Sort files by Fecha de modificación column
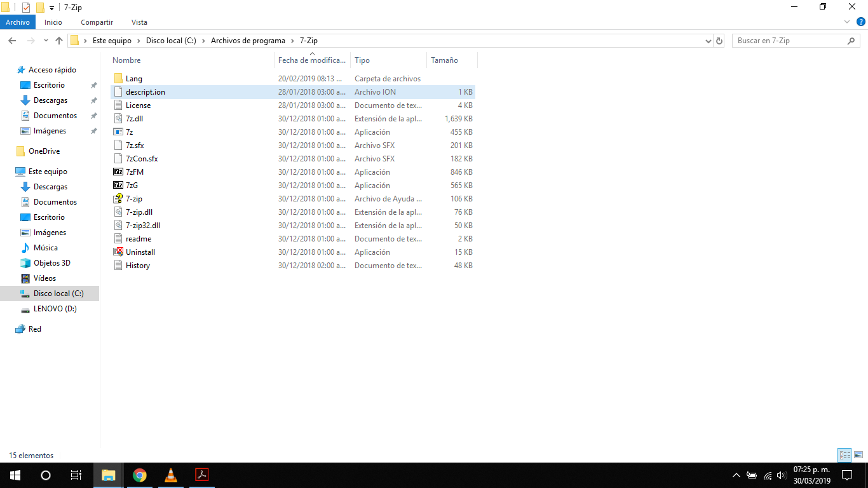This screenshot has width=868, height=488. [x=312, y=60]
